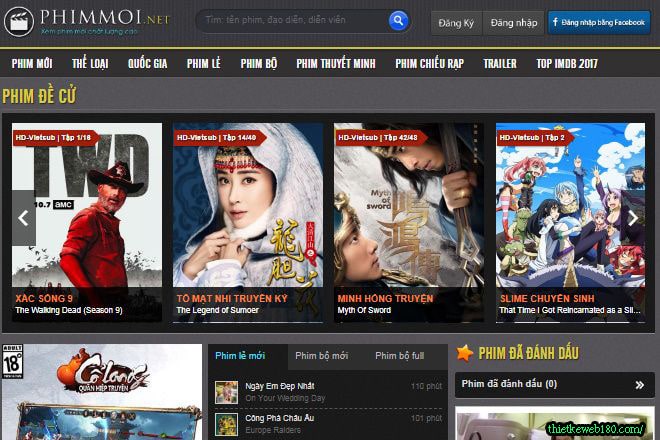Open the Trailer menu item

(500, 64)
